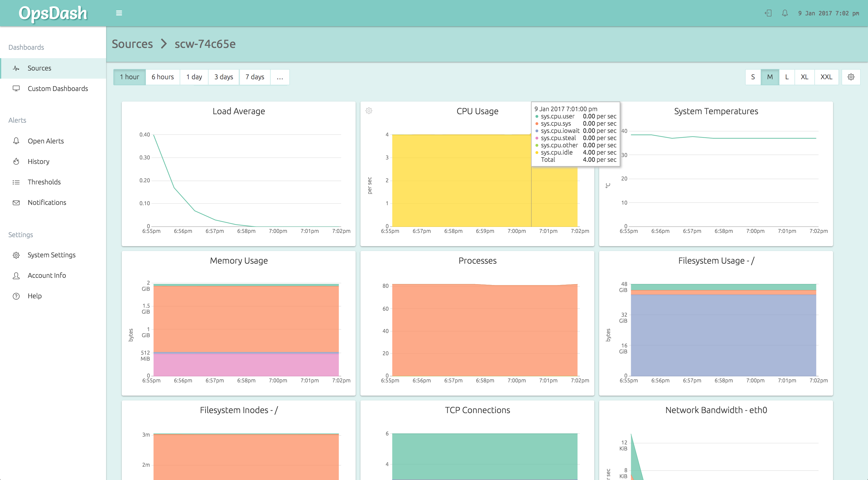The image size is (868, 480).
Task: Click the Sources breadcrumb link
Action: [132, 44]
